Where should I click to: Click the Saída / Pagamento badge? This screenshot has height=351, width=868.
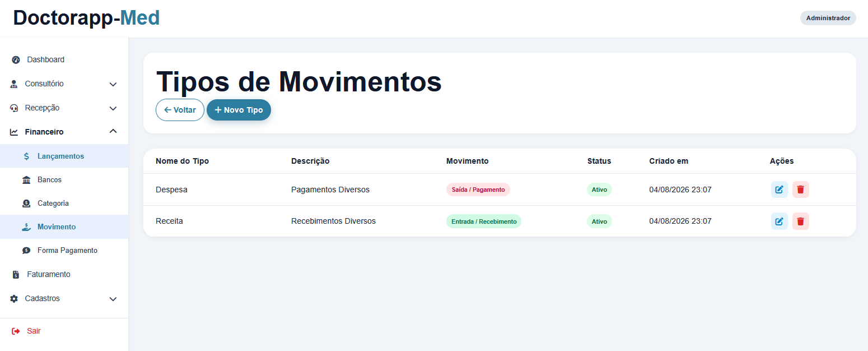point(478,190)
